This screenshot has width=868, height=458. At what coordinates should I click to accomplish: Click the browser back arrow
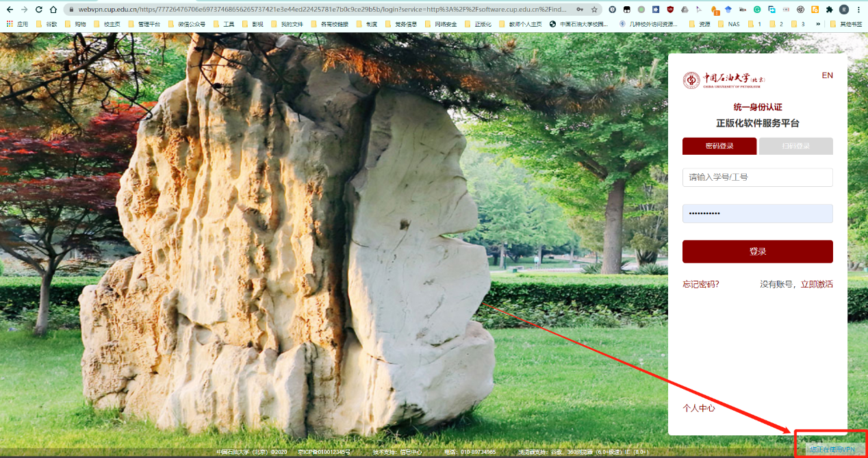(10, 10)
